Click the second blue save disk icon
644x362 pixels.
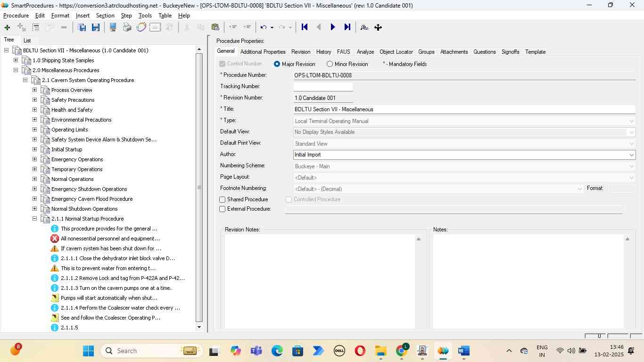tap(96, 27)
